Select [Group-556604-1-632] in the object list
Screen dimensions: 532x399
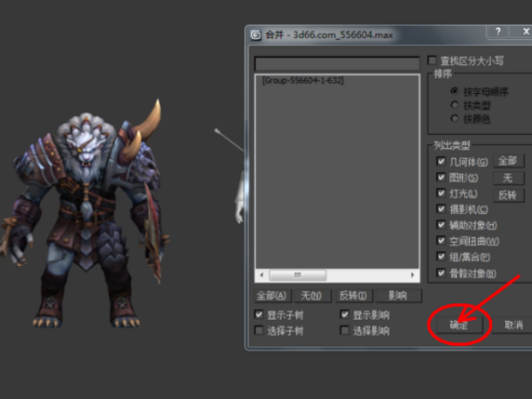pyautogui.click(x=303, y=81)
